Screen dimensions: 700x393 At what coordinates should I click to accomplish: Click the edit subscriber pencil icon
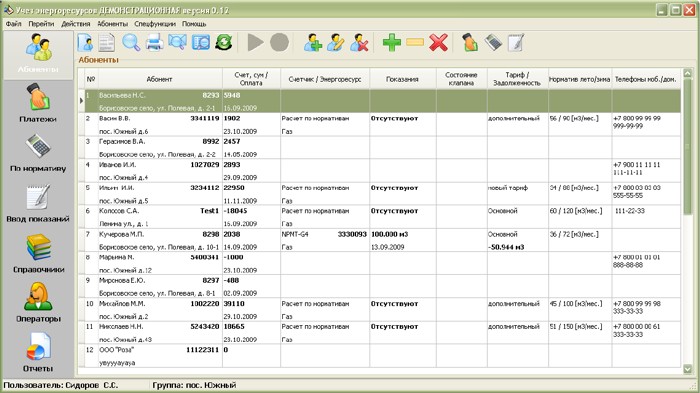[x=336, y=43]
